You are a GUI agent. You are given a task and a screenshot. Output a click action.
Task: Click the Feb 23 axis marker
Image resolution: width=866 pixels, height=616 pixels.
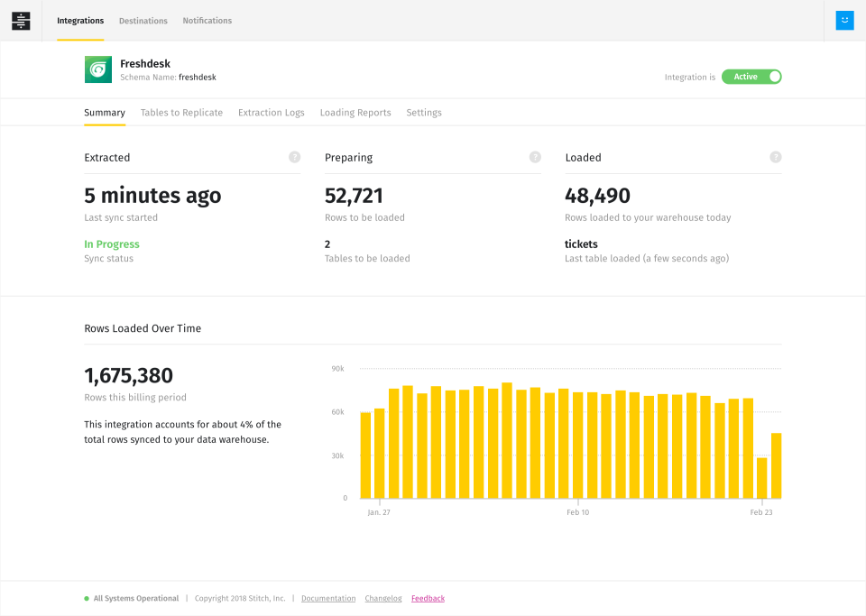pos(762,512)
